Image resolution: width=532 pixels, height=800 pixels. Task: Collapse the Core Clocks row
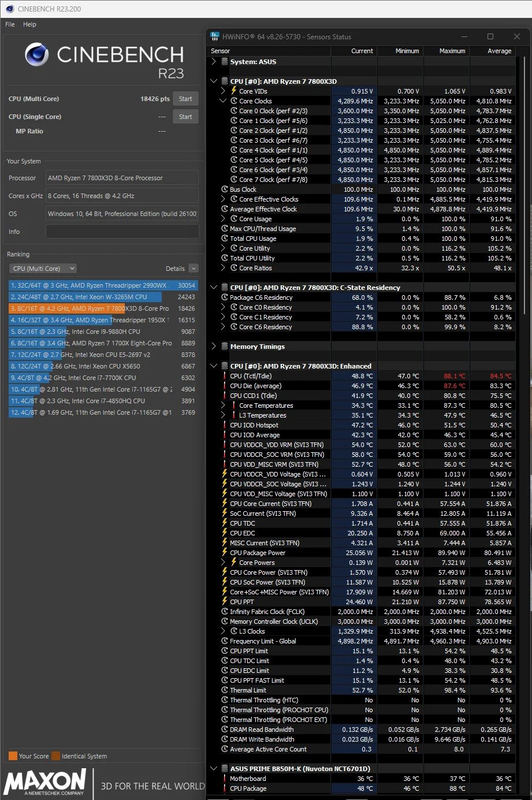point(223,101)
